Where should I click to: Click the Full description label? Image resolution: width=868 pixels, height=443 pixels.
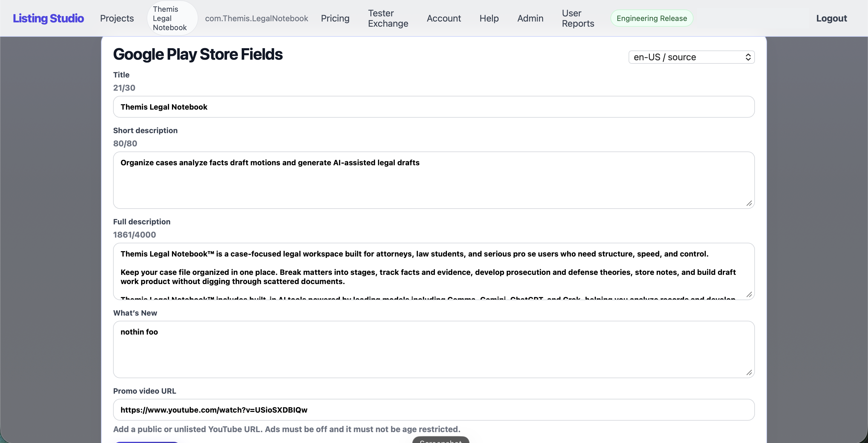tap(142, 222)
